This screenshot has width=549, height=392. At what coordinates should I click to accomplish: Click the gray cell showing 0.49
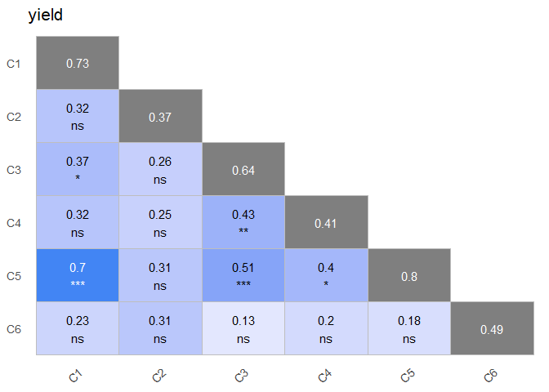click(x=492, y=328)
